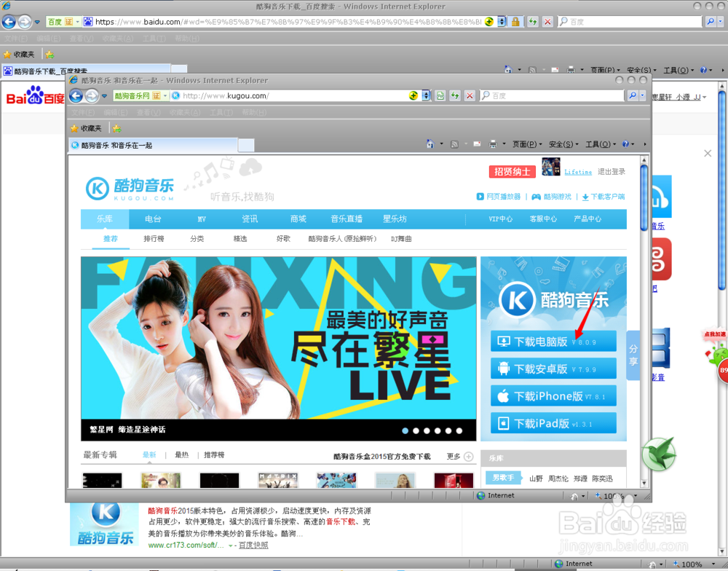The image size is (728, 571).
Task: Click 退出登录 link
Action: tap(611, 171)
